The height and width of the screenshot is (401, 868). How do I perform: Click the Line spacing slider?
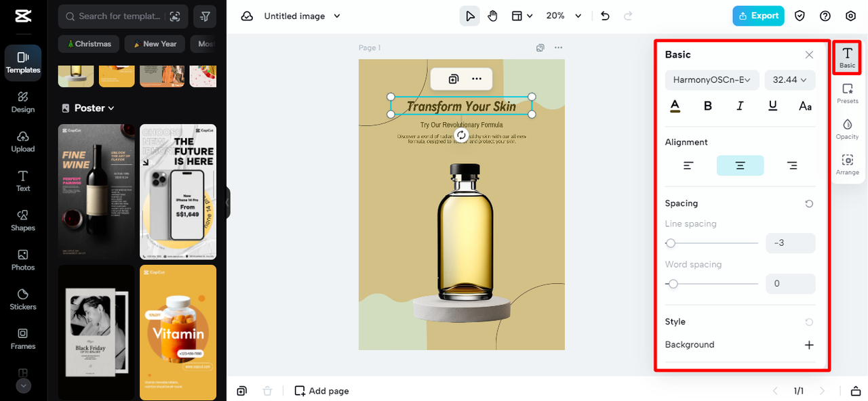[x=712, y=243]
